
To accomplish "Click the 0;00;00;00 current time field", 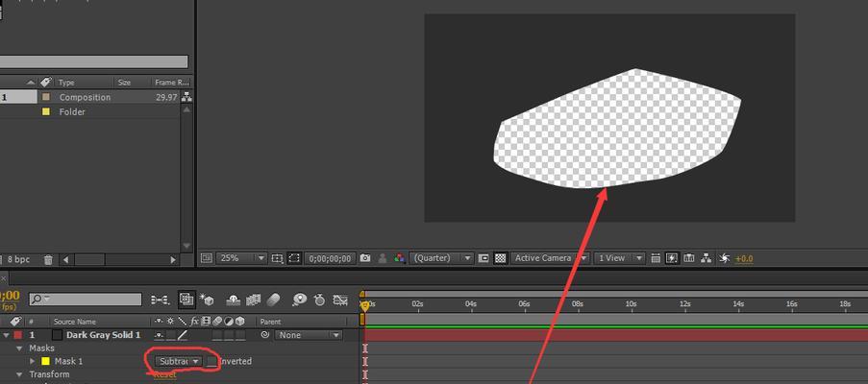I will [330, 258].
